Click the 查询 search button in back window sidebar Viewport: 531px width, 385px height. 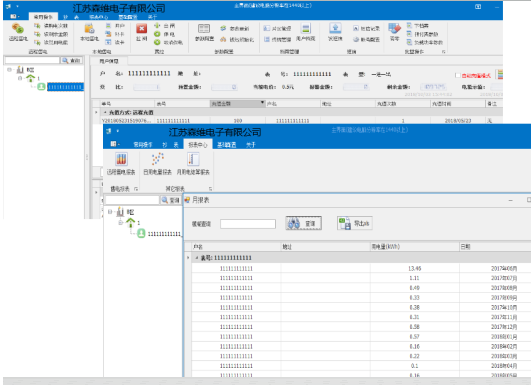click(71, 60)
